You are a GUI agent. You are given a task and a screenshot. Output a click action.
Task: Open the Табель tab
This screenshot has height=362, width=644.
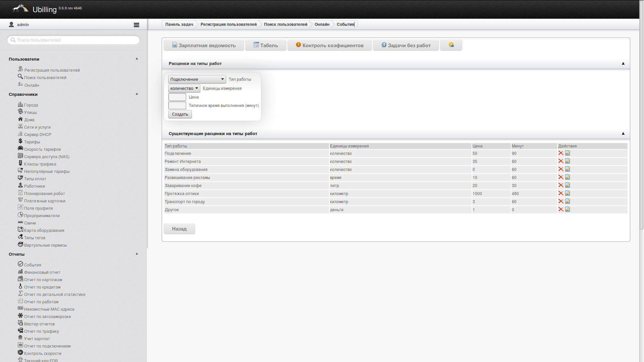pyautogui.click(x=266, y=45)
